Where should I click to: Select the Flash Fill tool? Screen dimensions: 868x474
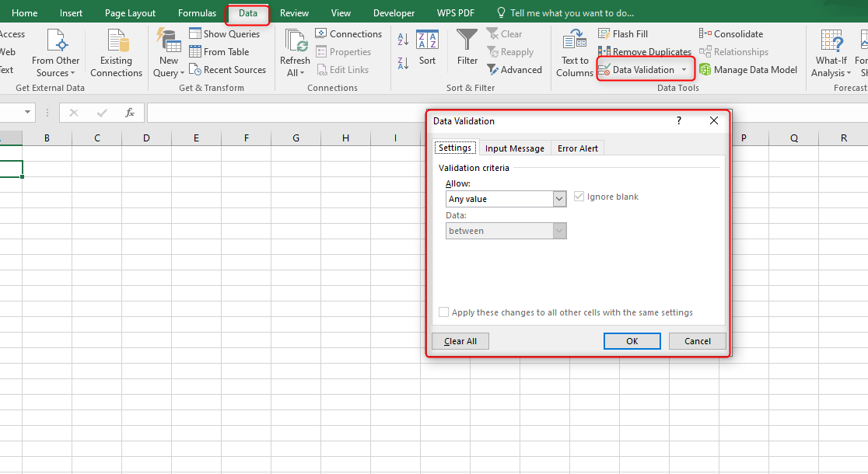(626, 33)
